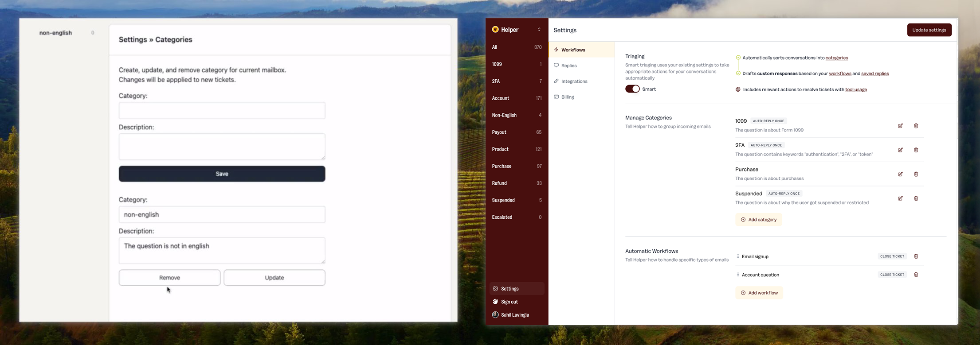
Task: Click the edit icon for Purchase category
Action: click(x=900, y=174)
